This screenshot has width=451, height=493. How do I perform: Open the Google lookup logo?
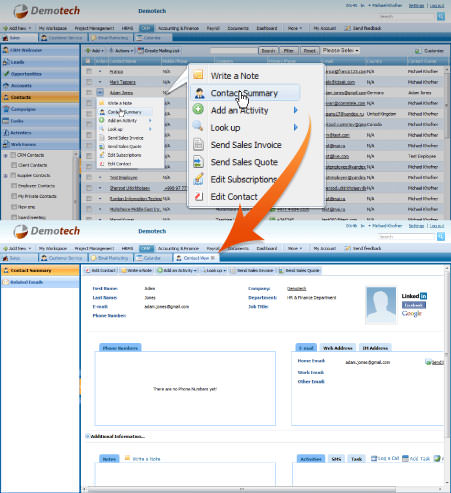click(x=412, y=313)
